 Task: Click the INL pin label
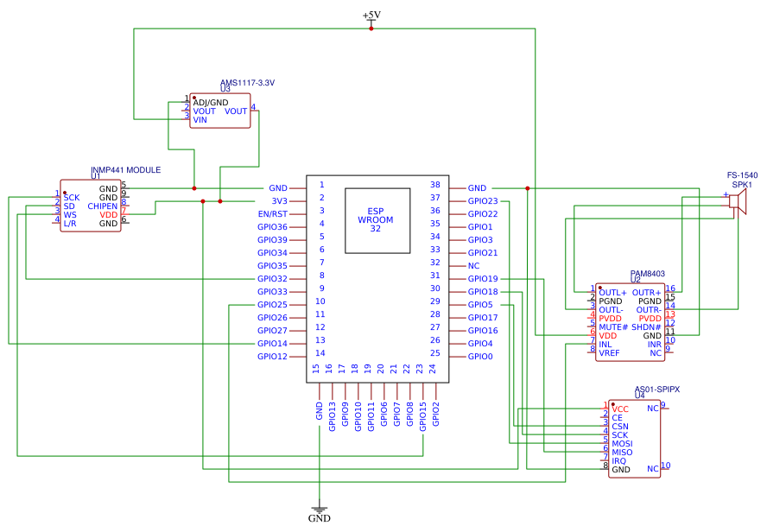pos(605,345)
